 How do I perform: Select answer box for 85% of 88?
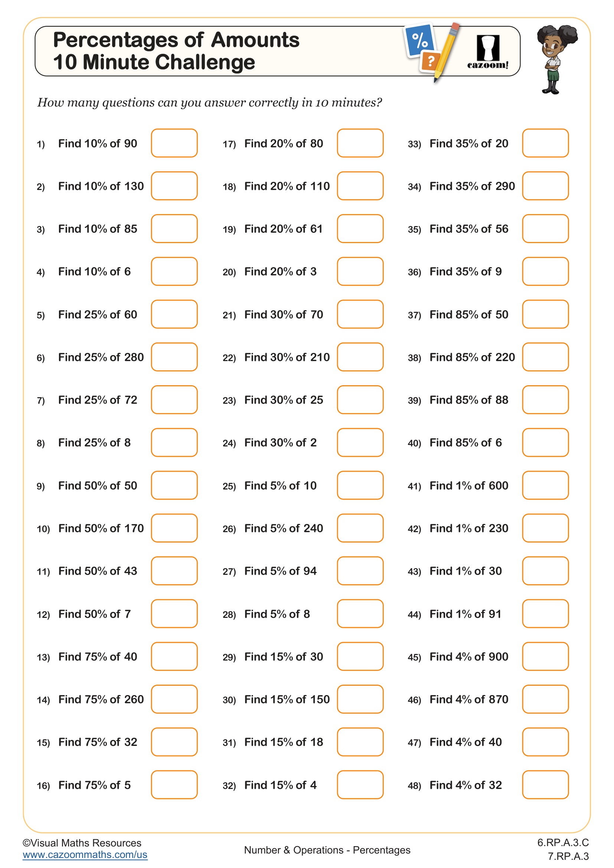(x=545, y=400)
